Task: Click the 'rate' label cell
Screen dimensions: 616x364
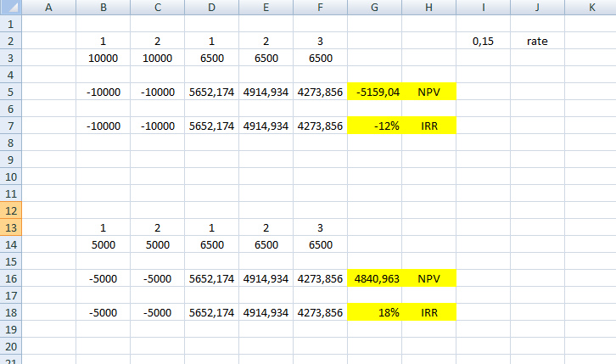Action: (x=537, y=41)
